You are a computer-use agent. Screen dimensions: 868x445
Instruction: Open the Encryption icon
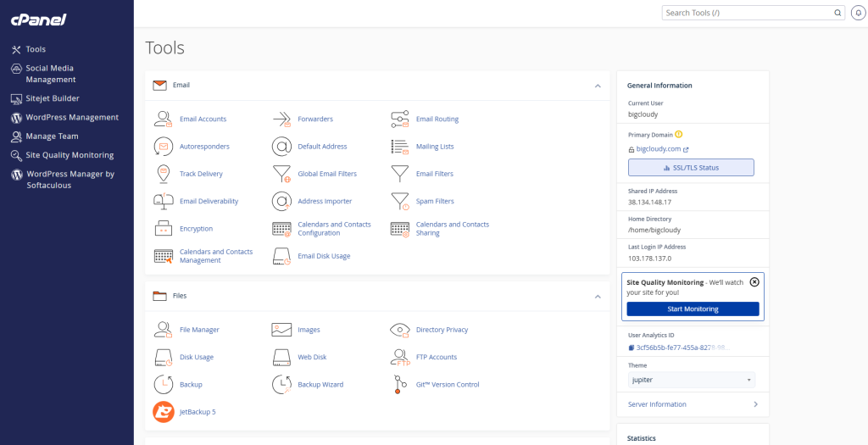164,229
